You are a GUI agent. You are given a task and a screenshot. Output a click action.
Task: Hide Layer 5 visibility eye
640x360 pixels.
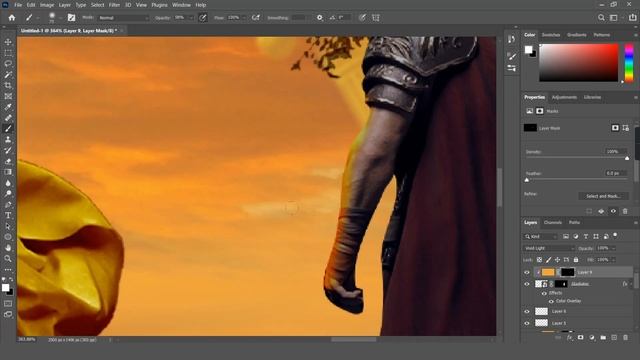coord(527,323)
